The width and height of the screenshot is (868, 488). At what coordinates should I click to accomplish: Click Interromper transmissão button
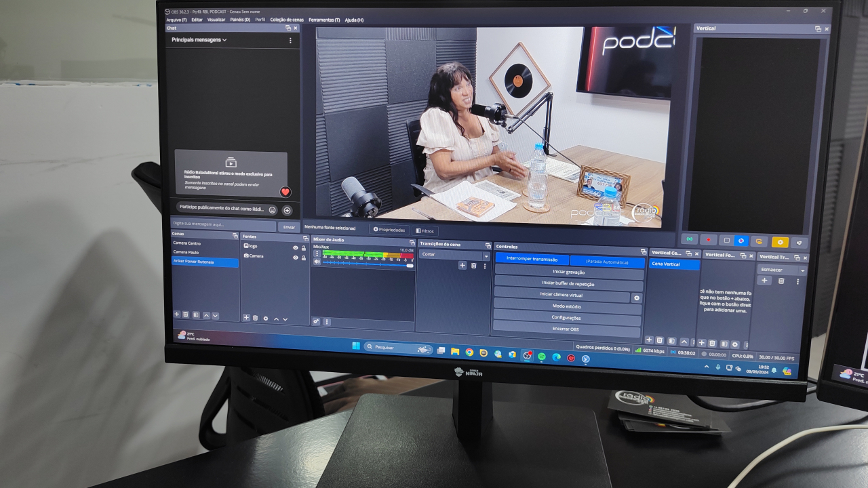pos(532,259)
